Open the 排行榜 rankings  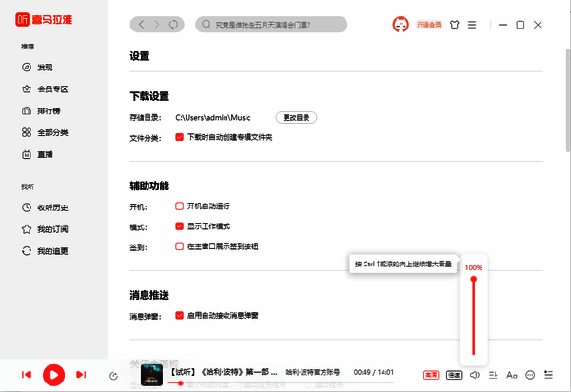[41, 111]
